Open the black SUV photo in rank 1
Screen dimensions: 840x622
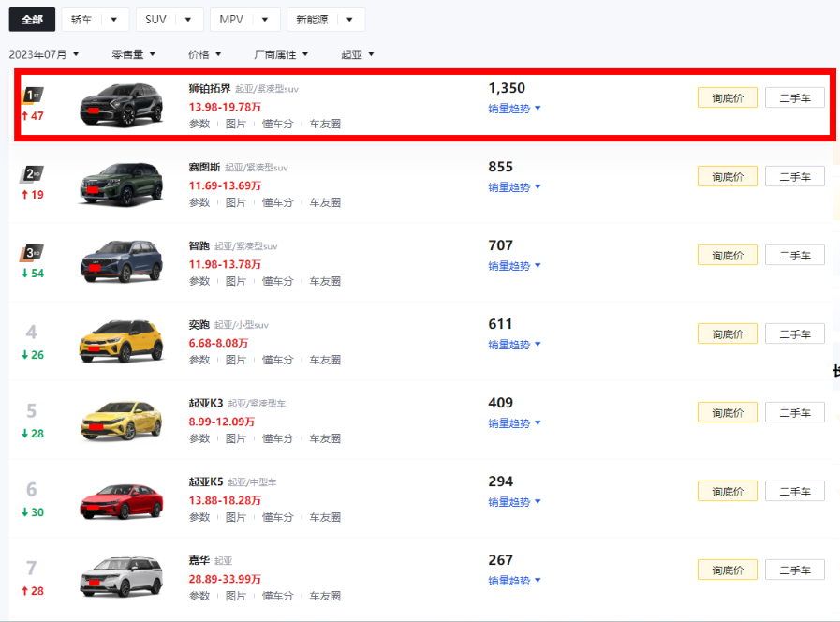click(122, 105)
